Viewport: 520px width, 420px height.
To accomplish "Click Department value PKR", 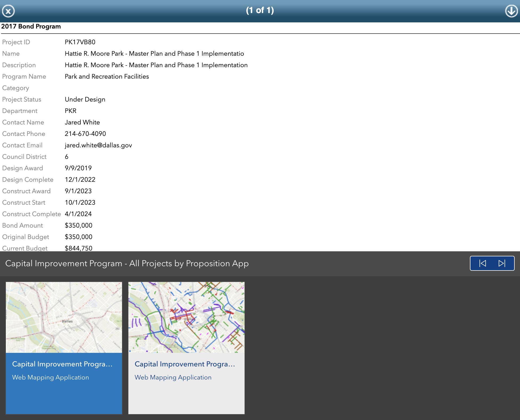I will (x=71, y=111).
